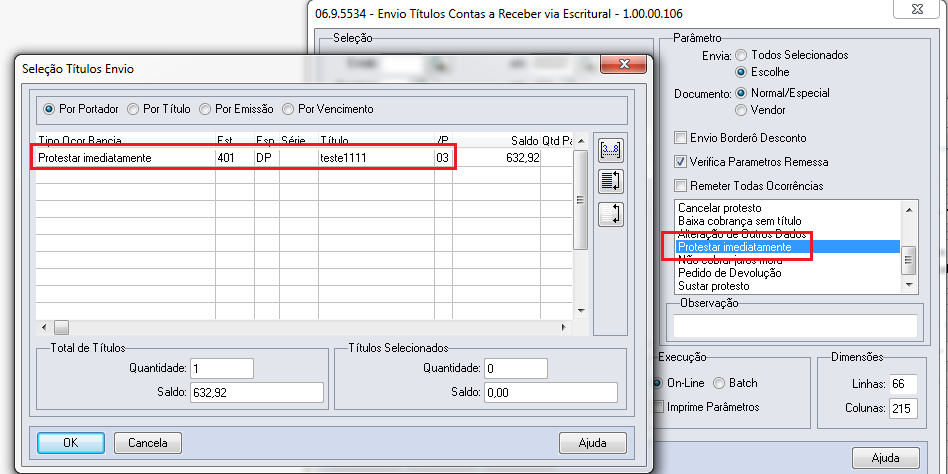Click the Observação text field
This screenshot has height=474, width=948.
pos(795,325)
